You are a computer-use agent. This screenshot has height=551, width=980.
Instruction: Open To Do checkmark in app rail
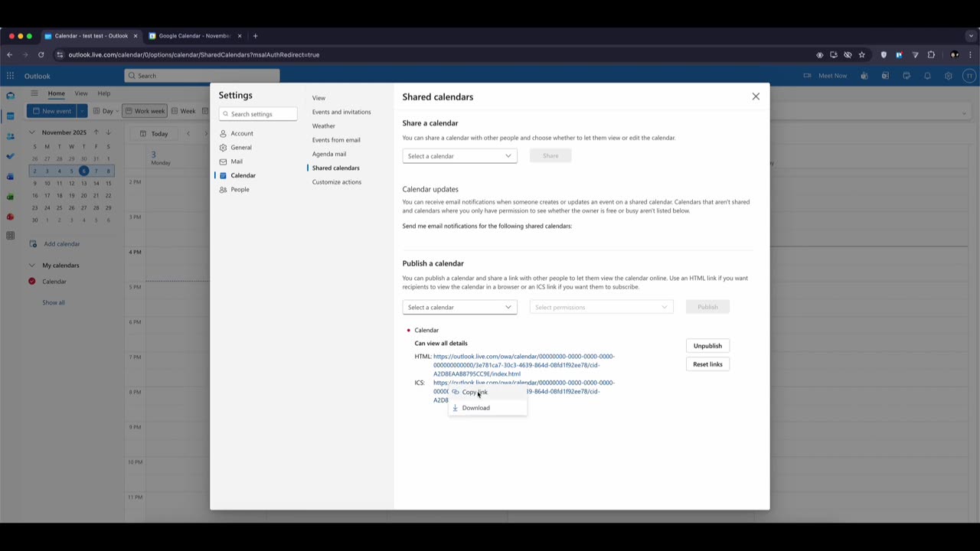tap(10, 156)
